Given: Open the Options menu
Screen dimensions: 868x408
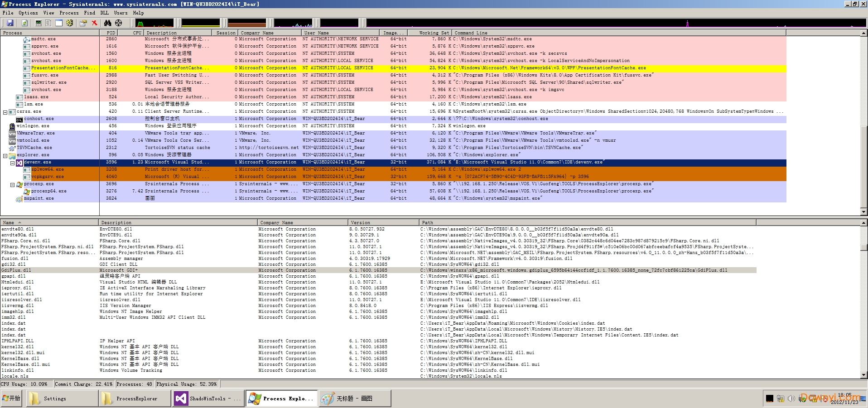Looking at the screenshot, I should [28, 13].
